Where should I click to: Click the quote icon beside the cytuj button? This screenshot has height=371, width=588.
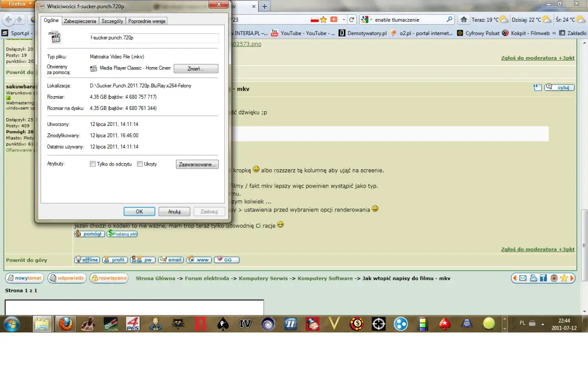(x=537, y=88)
